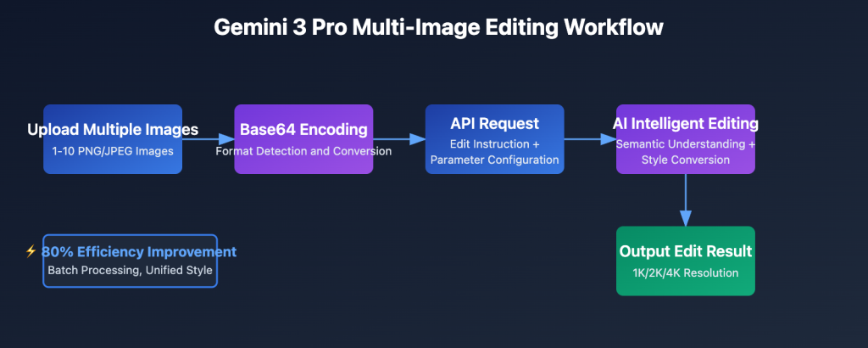Click the '1-10 PNG/JPEG Images' text
Screen dimensions: 868x348
point(113,151)
